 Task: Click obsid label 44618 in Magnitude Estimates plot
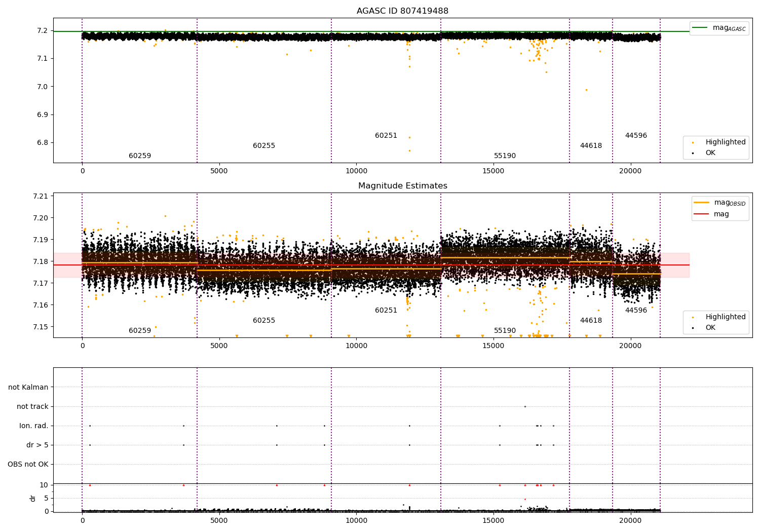(591, 320)
